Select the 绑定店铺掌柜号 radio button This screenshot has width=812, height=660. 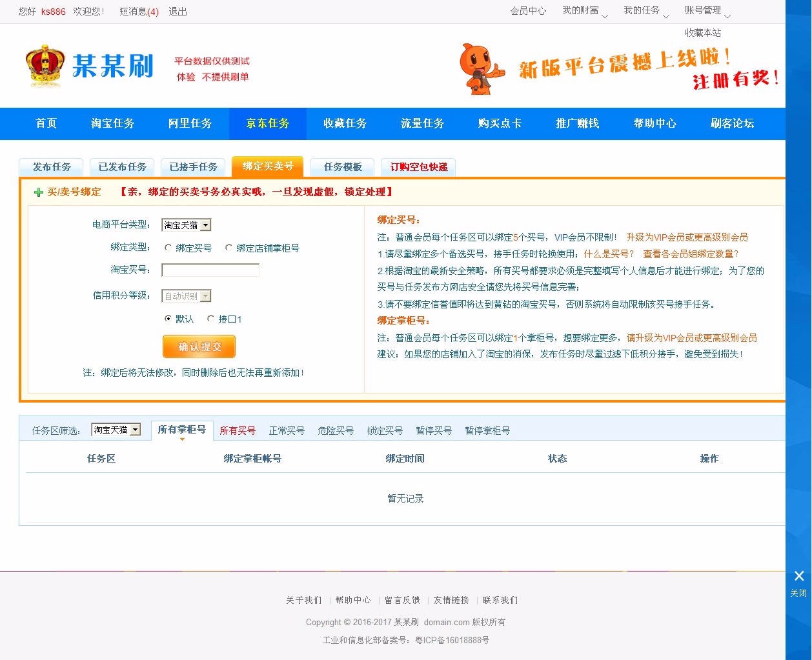(228, 248)
